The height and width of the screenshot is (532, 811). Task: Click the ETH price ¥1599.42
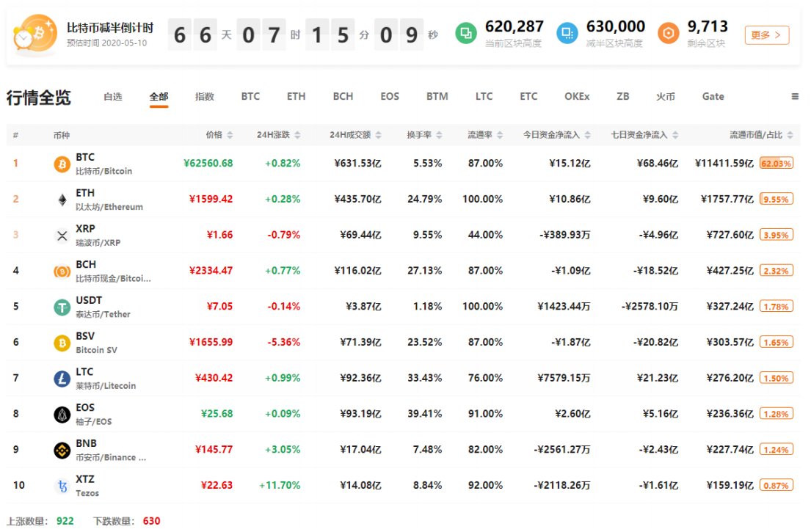211,199
